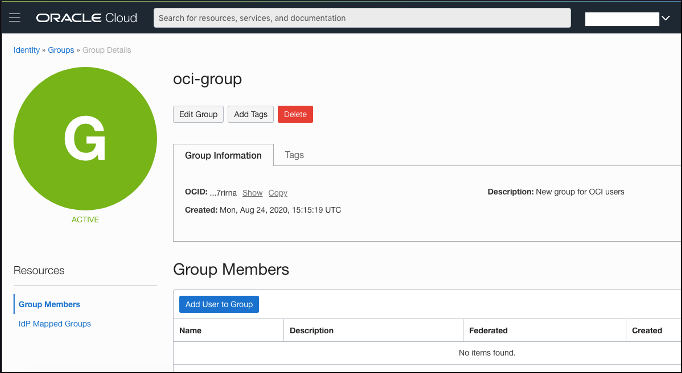
Task: Open Group Members in Resources
Action: tap(49, 304)
